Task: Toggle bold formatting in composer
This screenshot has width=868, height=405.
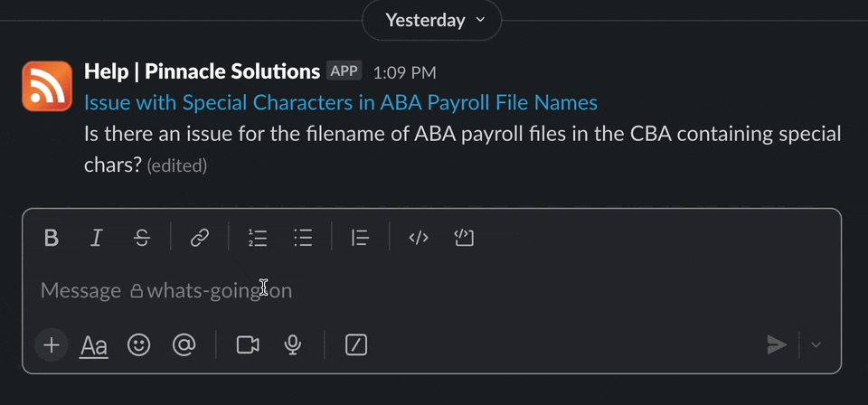Action: (x=52, y=238)
